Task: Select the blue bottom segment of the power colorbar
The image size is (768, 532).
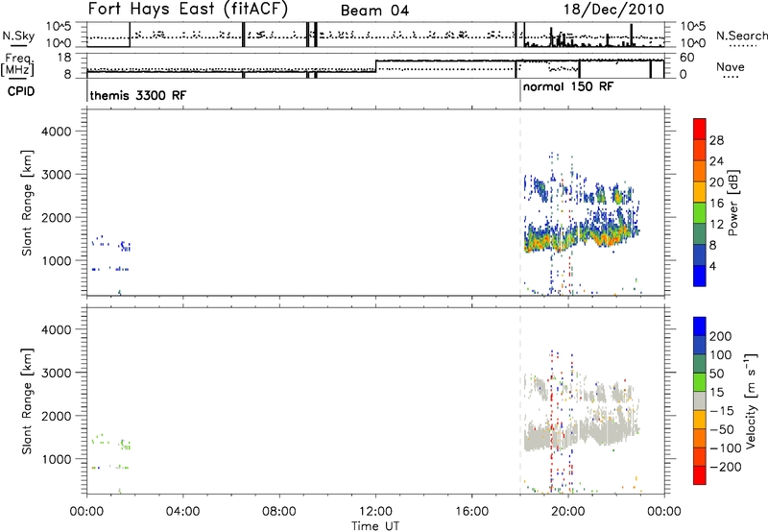Action: pyautogui.click(x=700, y=276)
